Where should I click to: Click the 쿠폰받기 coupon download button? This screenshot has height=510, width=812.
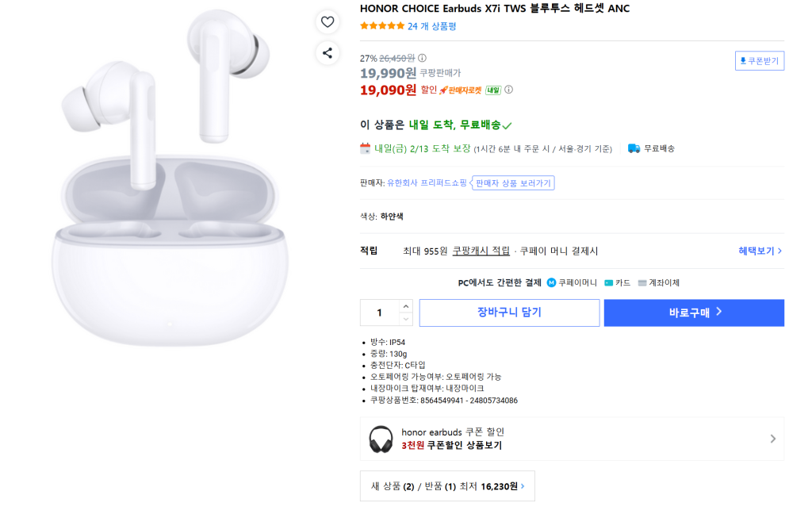[x=759, y=61]
